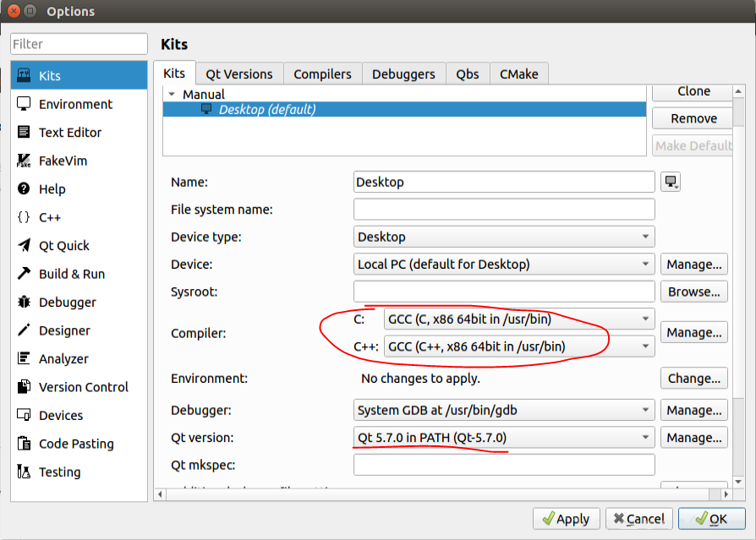Click the Debugger bug icon in sidebar

pyautogui.click(x=24, y=303)
